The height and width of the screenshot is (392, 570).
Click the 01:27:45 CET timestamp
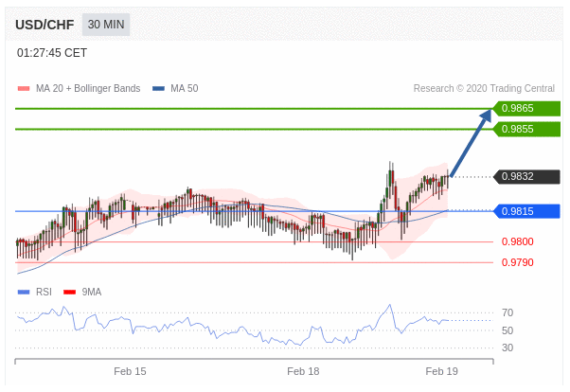click(x=52, y=53)
